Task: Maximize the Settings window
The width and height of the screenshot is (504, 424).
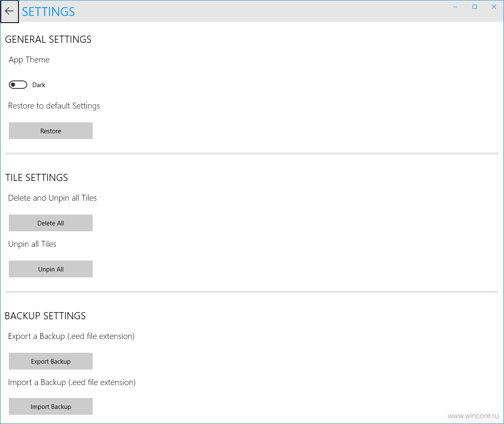Action: coord(475,7)
